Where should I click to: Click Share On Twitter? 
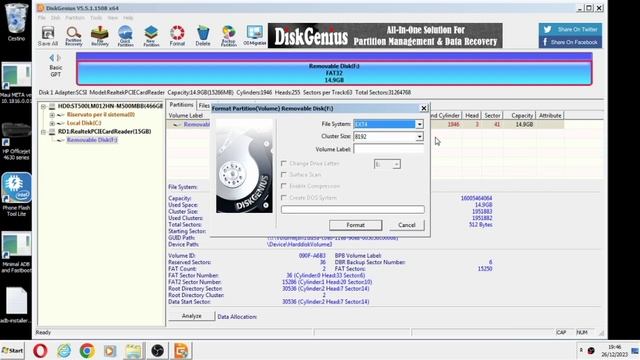pos(570,29)
